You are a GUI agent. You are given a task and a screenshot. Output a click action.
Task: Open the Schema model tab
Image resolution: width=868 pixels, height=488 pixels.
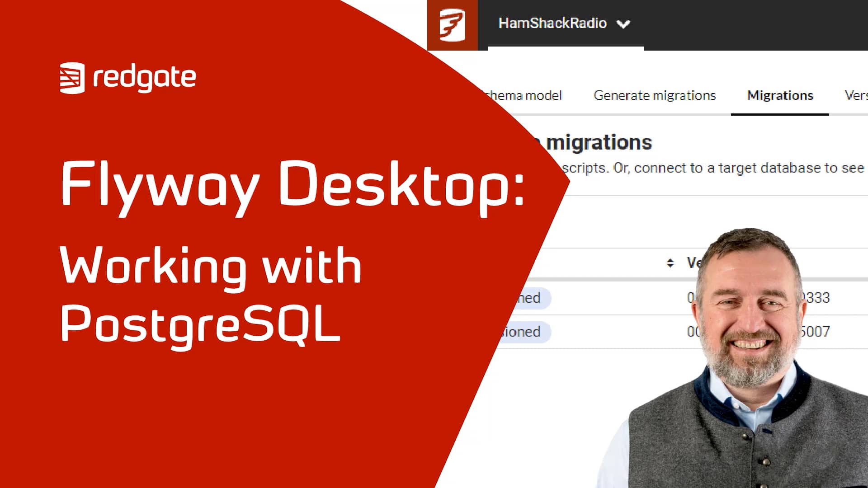[524, 95]
